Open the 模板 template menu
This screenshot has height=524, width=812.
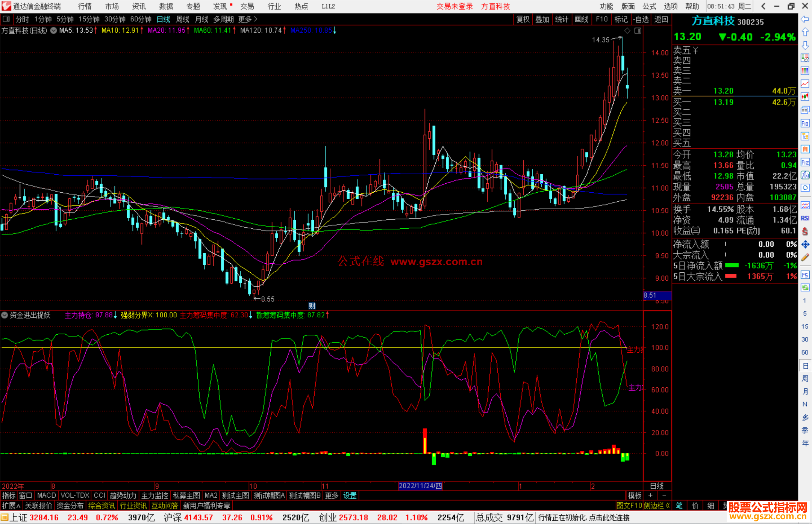(x=635, y=495)
